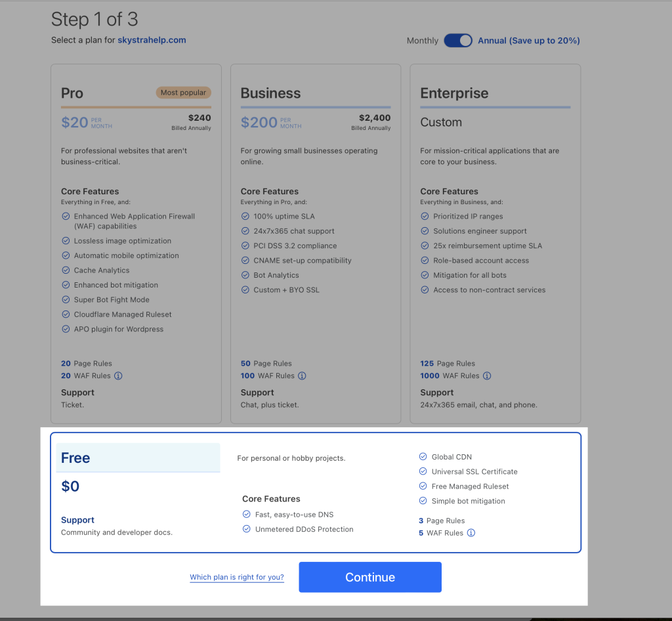The width and height of the screenshot is (672, 621).
Task: Select the Free plan heading
Action: coord(75,458)
